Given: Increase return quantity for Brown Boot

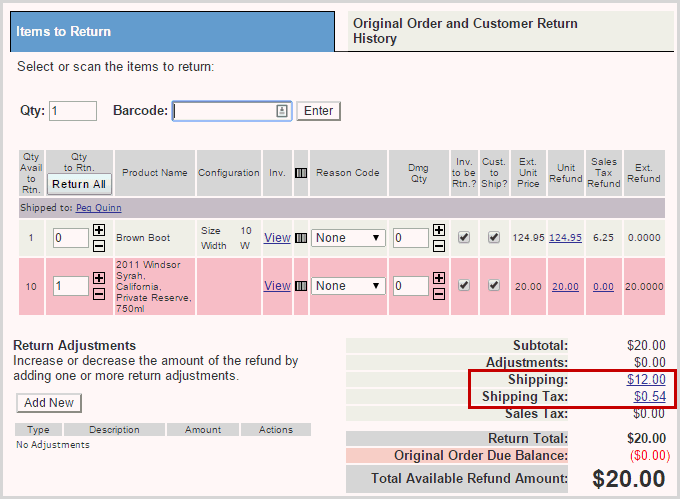Looking at the screenshot, I should point(99,230).
